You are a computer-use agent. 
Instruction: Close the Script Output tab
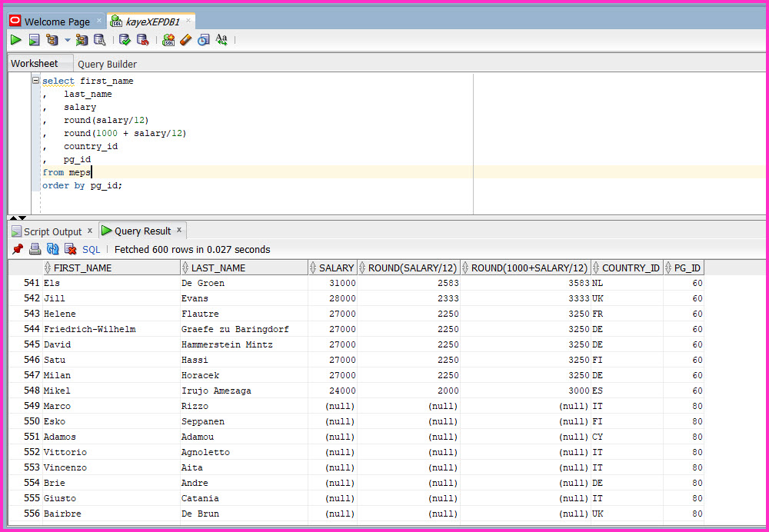tap(90, 231)
